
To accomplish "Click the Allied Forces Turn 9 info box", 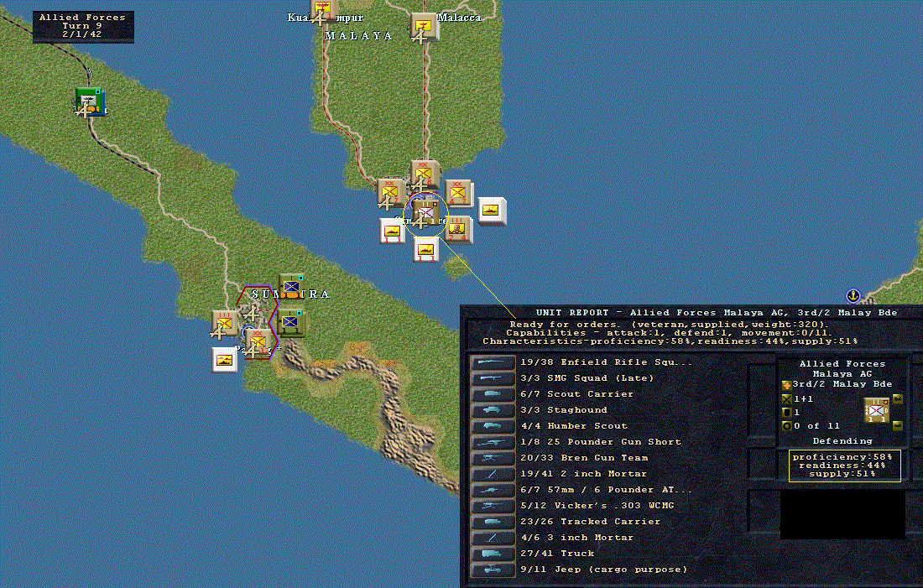I will pos(83,27).
